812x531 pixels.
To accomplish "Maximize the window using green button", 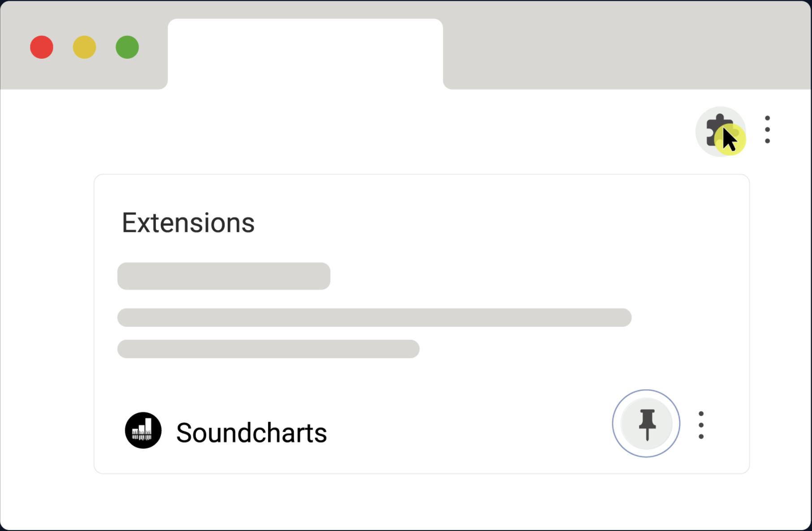I will [127, 47].
